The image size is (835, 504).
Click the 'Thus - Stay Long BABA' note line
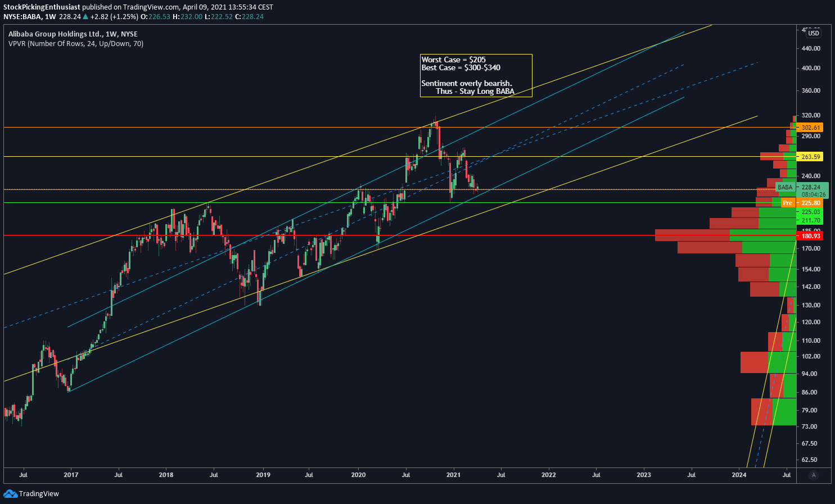coord(475,91)
